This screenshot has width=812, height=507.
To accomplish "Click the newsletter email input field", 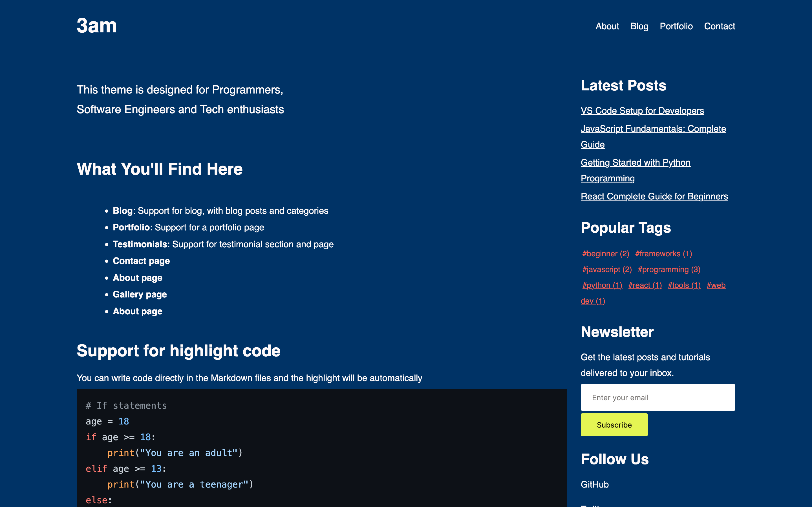I will click(x=658, y=397).
